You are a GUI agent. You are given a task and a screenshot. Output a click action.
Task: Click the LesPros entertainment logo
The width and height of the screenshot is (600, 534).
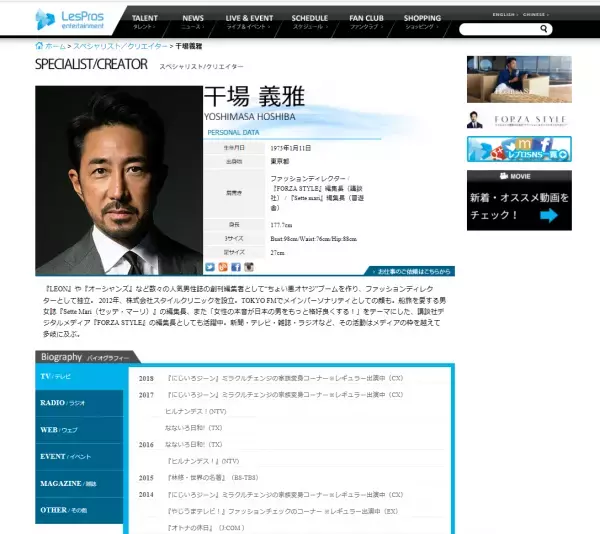[x=69, y=20]
